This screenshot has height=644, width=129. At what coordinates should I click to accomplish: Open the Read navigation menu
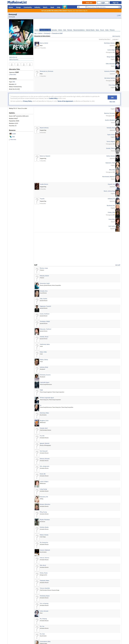pos(52,7)
